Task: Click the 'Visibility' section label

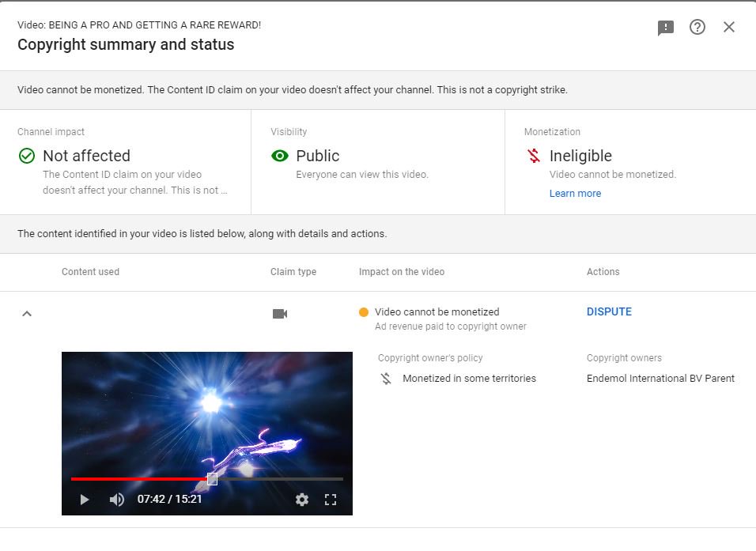Action: [x=289, y=132]
